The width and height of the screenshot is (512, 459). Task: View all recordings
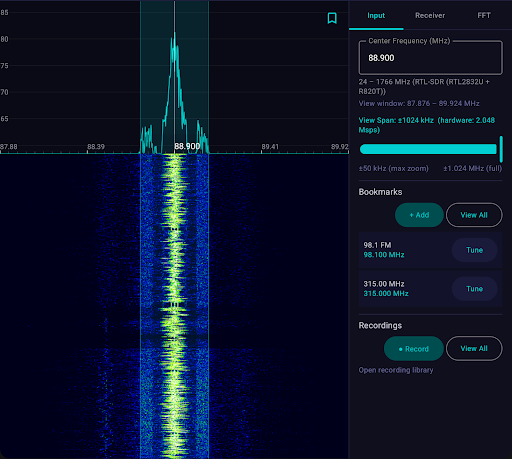[x=474, y=349]
